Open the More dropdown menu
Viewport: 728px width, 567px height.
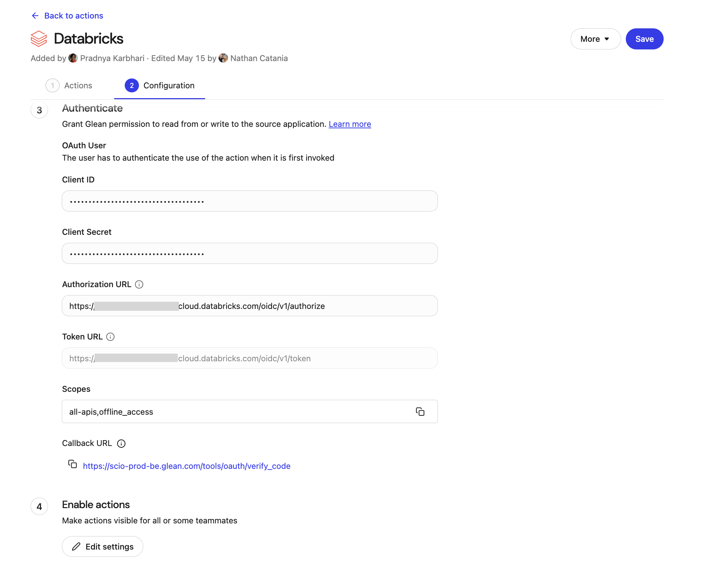pyautogui.click(x=595, y=39)
